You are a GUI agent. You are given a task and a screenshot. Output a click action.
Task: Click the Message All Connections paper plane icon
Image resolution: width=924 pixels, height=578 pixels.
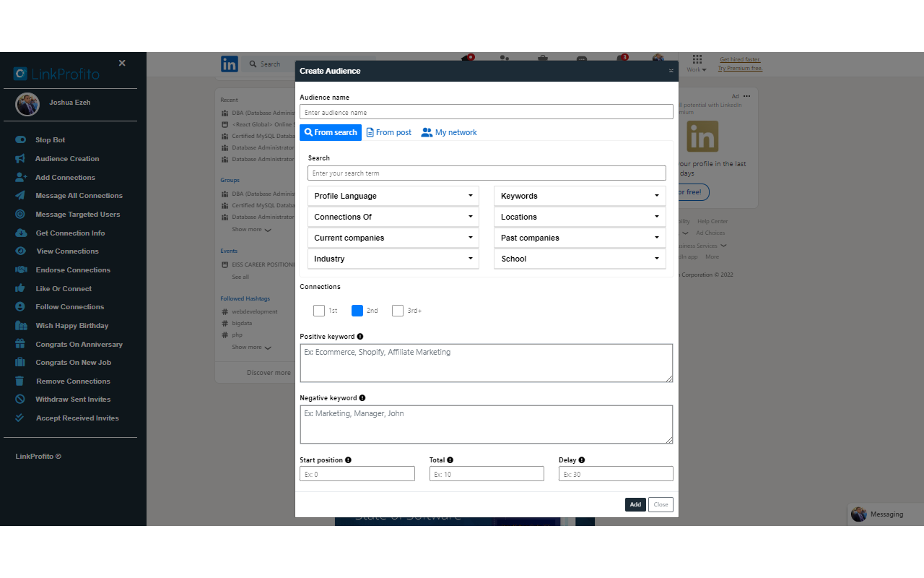pyautogui.click(x=20, y=196)
